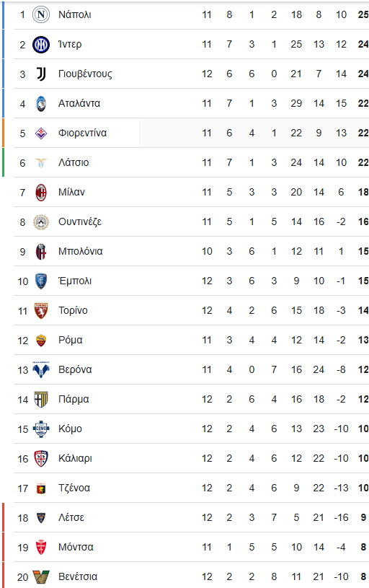This screenshot has height=588, width=369.
Task: Click the Cagliari crest icon
Action: 41,459
